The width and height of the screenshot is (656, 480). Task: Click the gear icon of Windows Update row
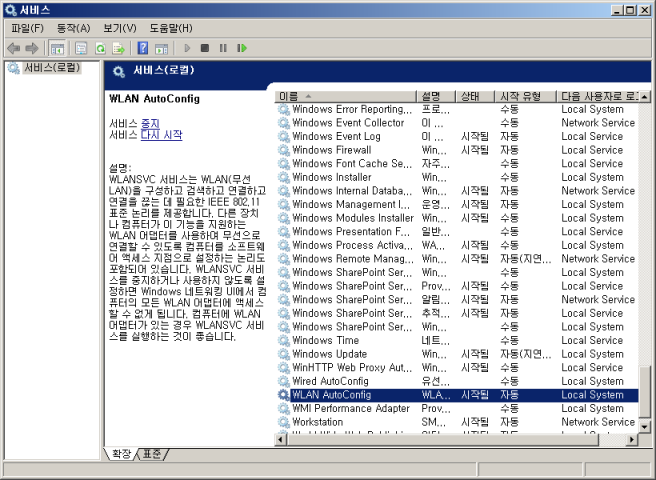[x=284, y=354]
